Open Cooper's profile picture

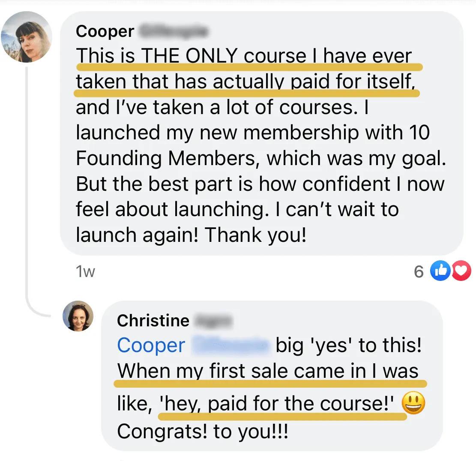pyautogui.click(x=27, y=37)
